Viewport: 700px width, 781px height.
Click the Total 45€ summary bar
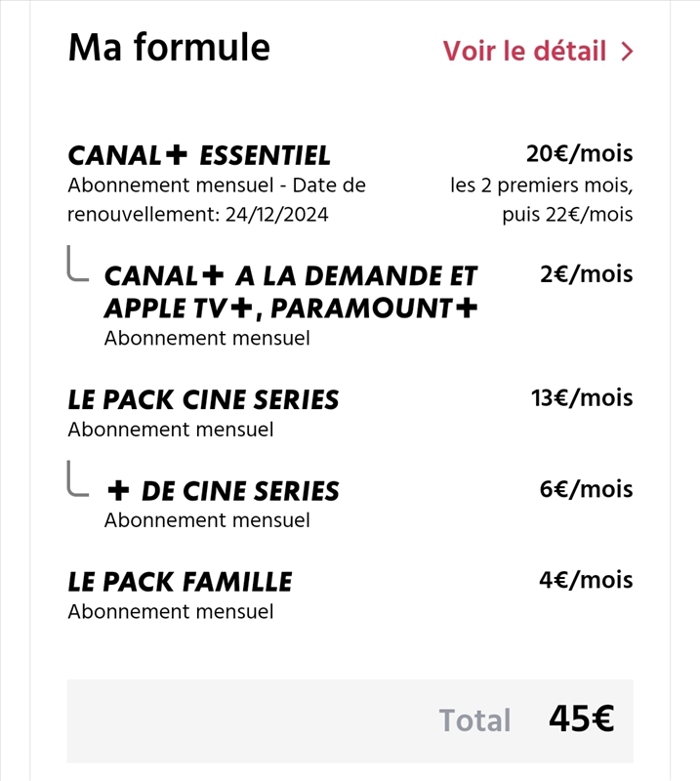(350, 720)
